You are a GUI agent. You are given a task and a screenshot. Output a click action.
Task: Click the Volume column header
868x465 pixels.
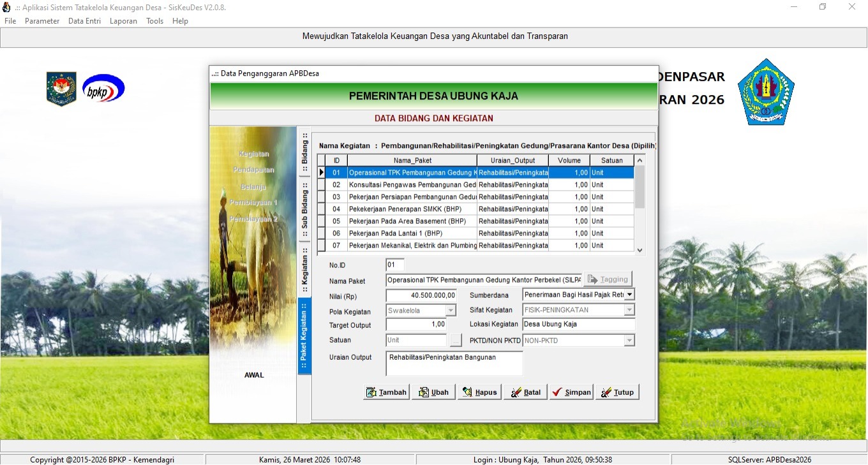(569, 161)
